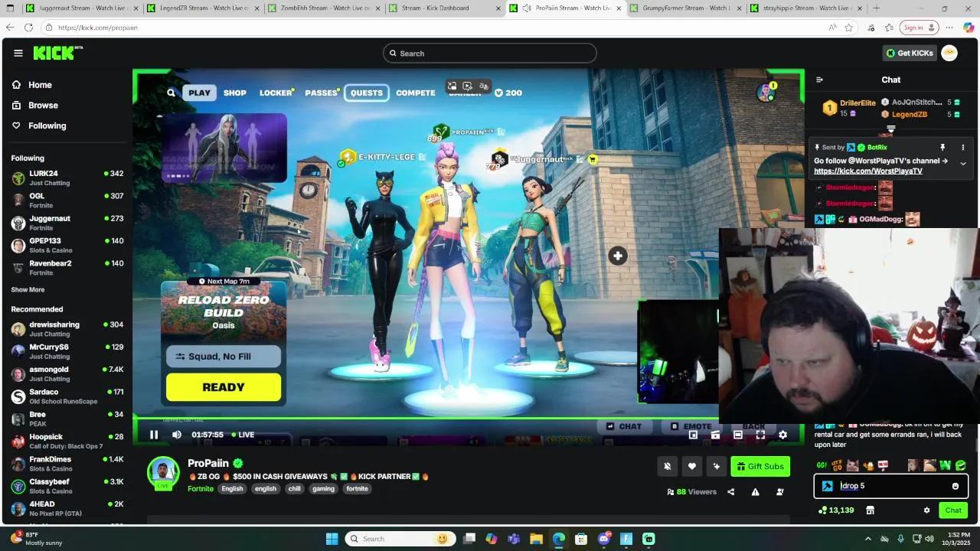Open Sardaco in Recommended list

click(x=67, y=396)
